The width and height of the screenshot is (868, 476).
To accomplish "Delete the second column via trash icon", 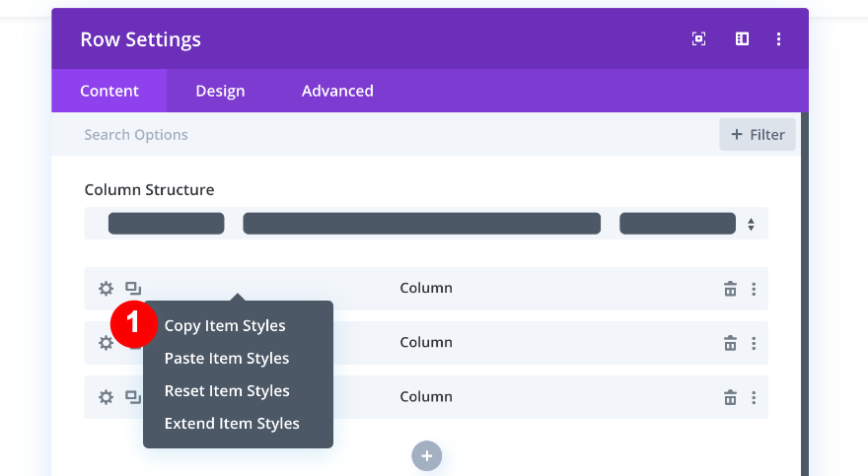I will 730,343.
